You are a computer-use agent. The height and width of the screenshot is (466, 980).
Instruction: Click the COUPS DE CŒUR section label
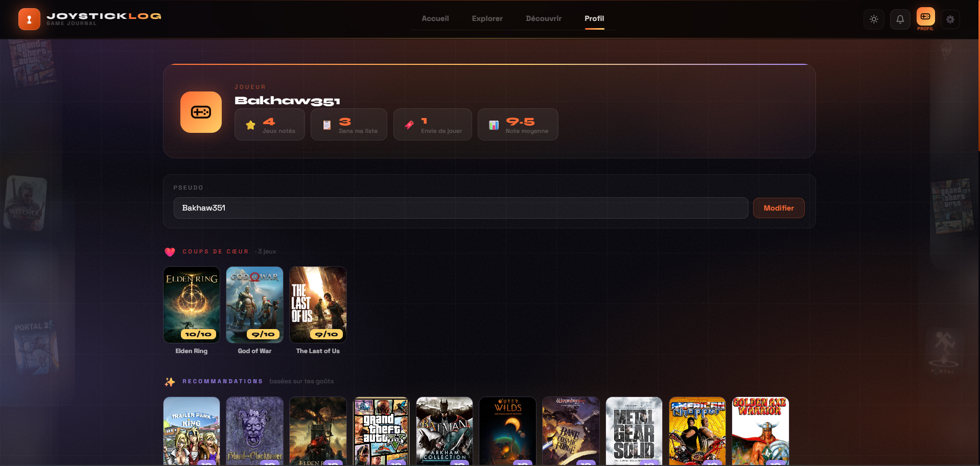tap(216, 251)
